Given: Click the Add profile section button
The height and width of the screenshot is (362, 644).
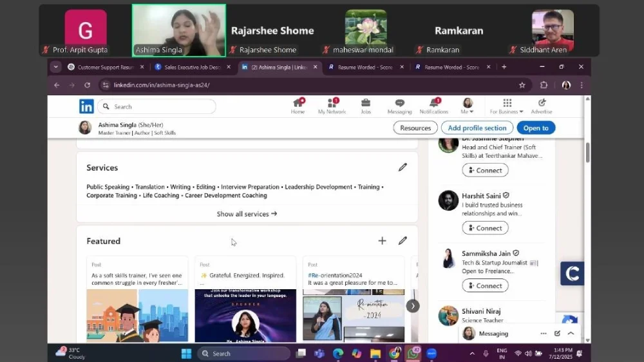Looking at the screenshot, I should pos(477,128).
